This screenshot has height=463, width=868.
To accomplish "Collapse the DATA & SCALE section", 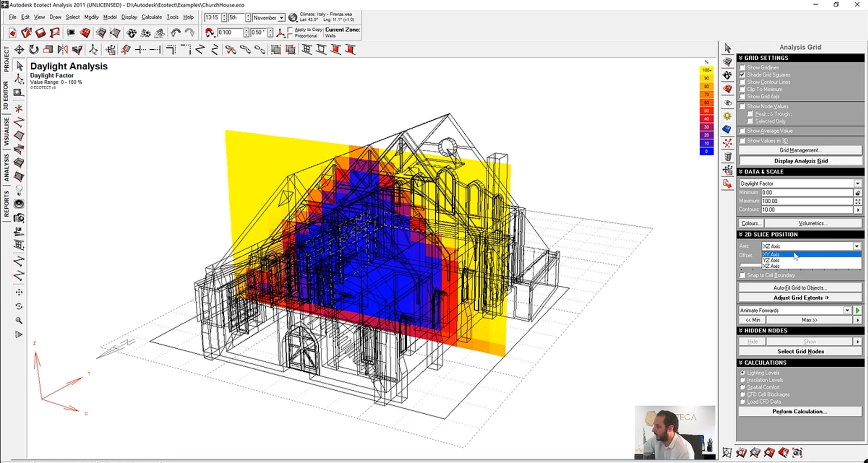I will [800, 172].
